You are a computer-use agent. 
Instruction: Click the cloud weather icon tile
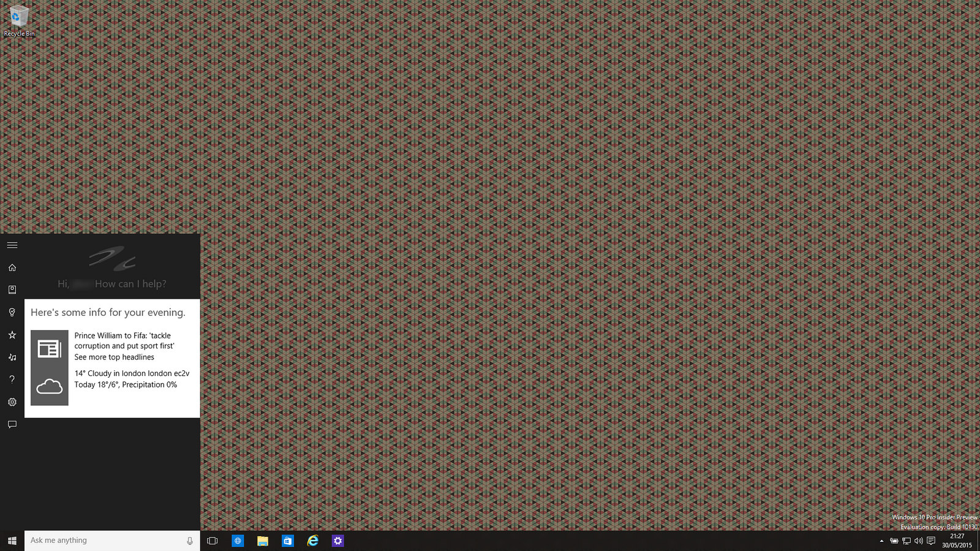[x=50, y=386]
